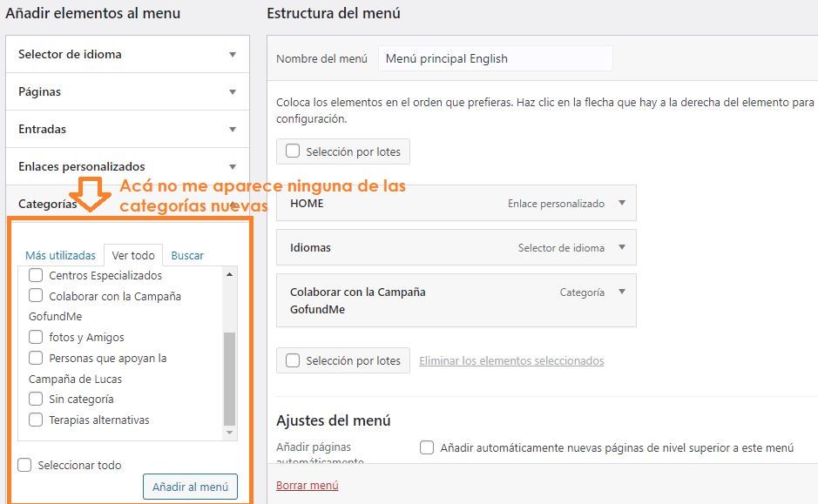
Task: Click the Borrar menú link
Action: (x=308, y=485)
